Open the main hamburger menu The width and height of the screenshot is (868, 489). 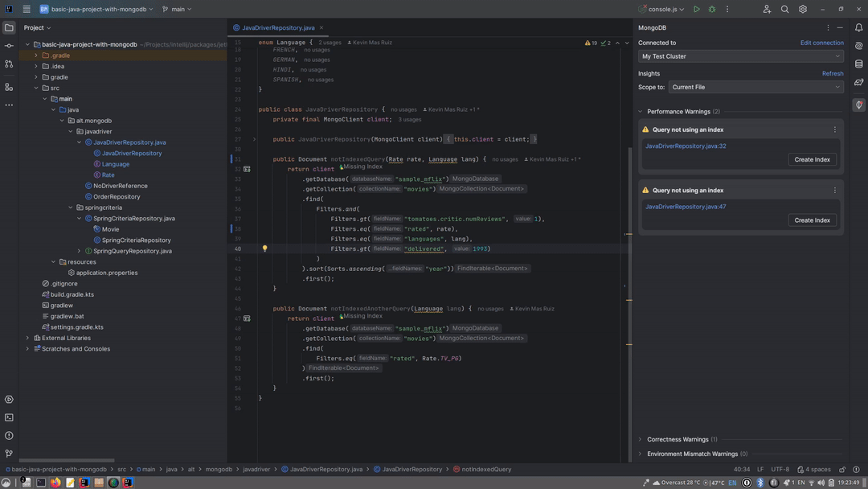pos(26,9)
